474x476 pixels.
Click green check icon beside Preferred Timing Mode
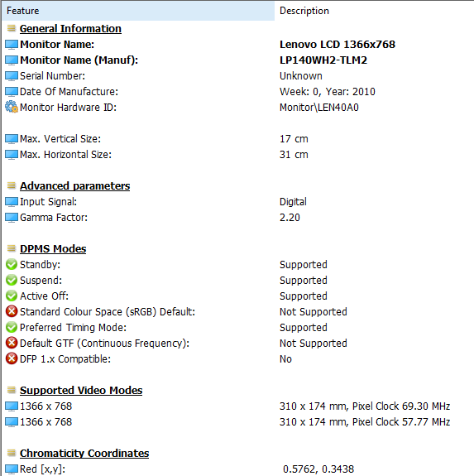[x=12, y=327]
